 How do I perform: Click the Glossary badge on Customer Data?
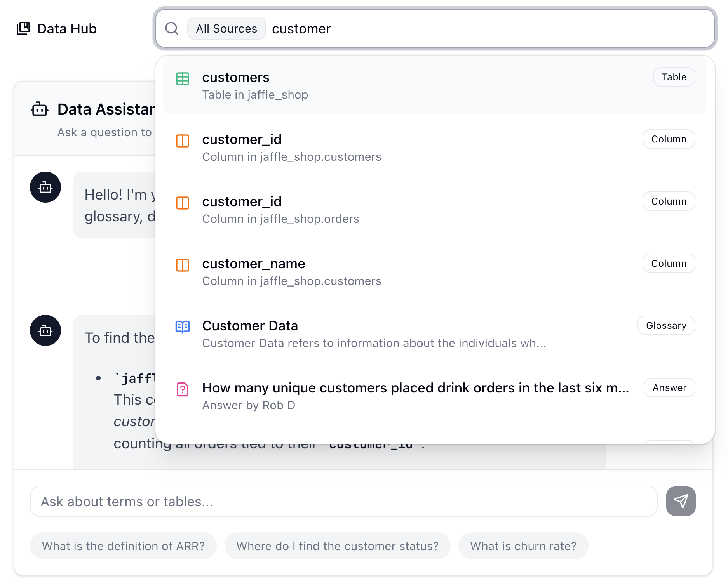[666, 325]
